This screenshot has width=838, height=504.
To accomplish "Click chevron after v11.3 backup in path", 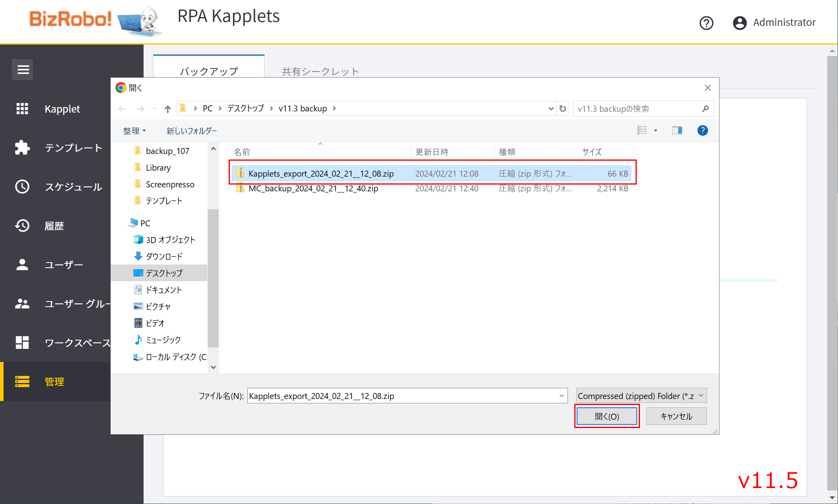I will [x=334, y=109].
